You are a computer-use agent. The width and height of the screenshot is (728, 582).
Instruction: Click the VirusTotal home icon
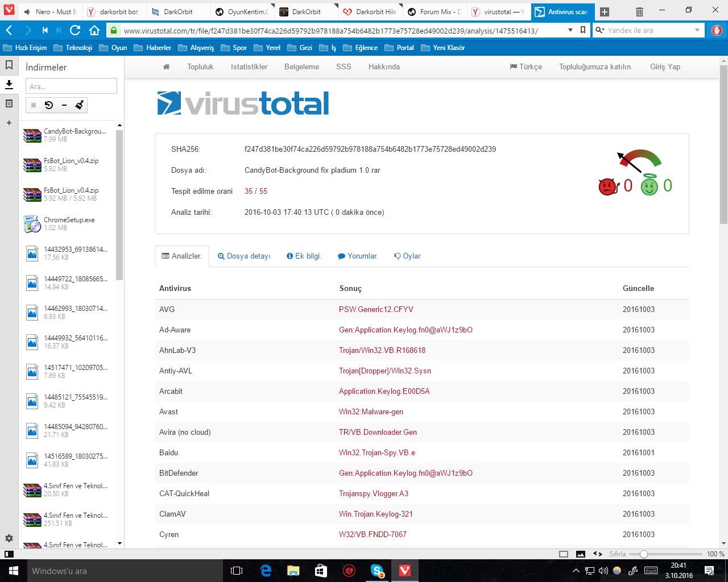pos(166,67)
